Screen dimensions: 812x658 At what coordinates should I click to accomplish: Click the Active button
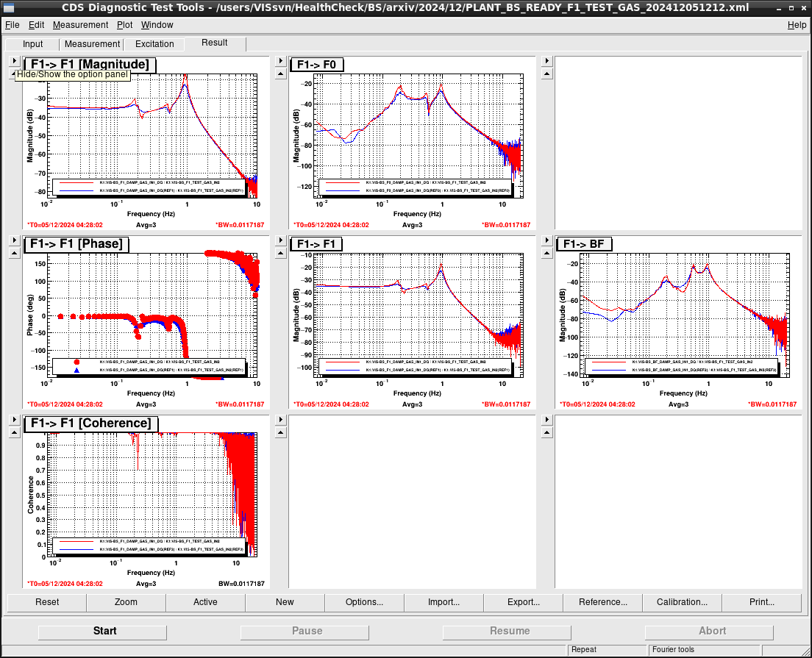(206, 602)
